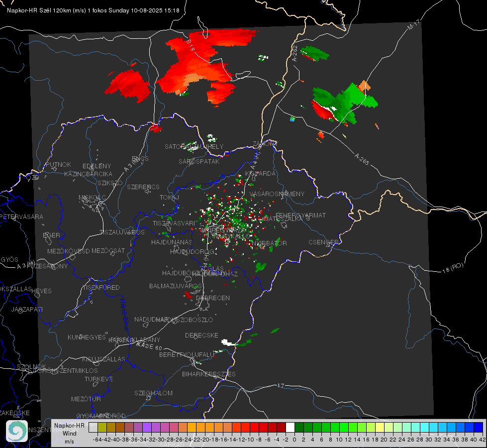Click the TISZAÚJVÁROS town label
This screenshot has height=448, width=487.
(x=122, y=232)
